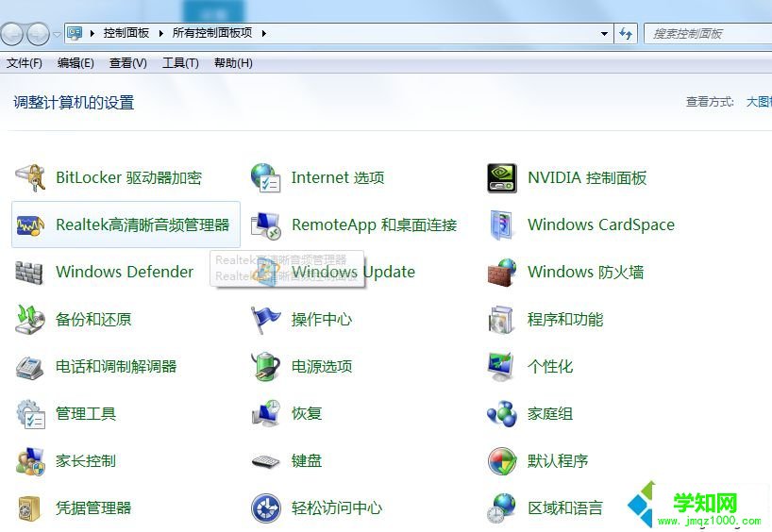Click the address bar computer icon
772x532 pixels.
click(75, 33)
